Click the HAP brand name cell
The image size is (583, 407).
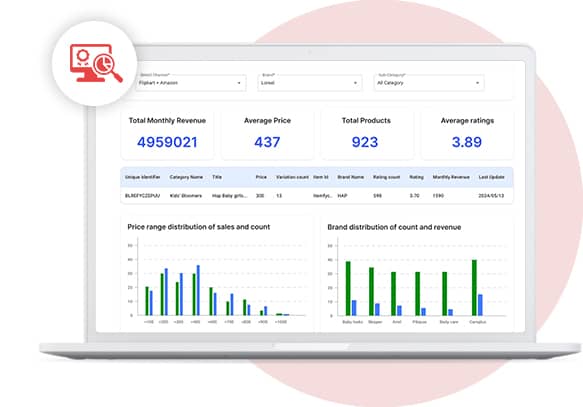pyautogui.click(x=342, y=196)
